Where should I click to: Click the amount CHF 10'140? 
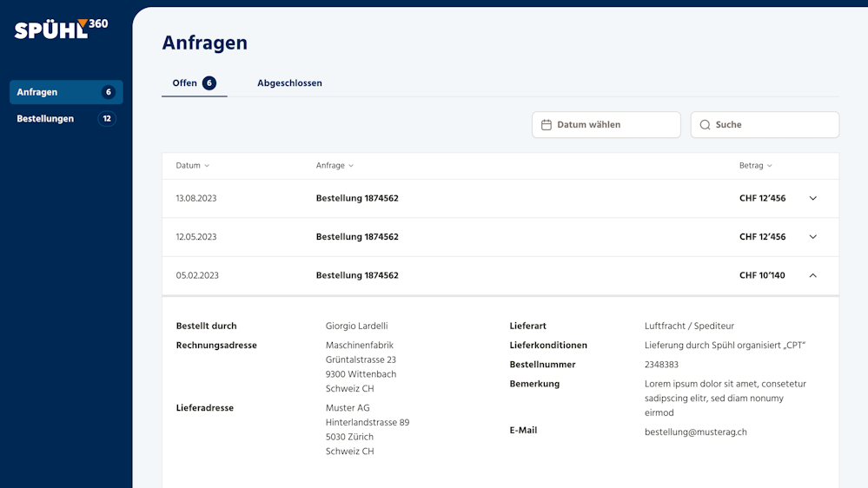[762, 275]
